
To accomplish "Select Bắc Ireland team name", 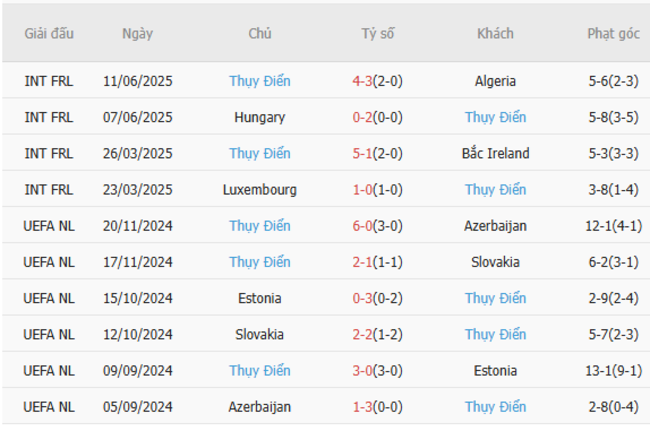I will [x=495, y=153].
